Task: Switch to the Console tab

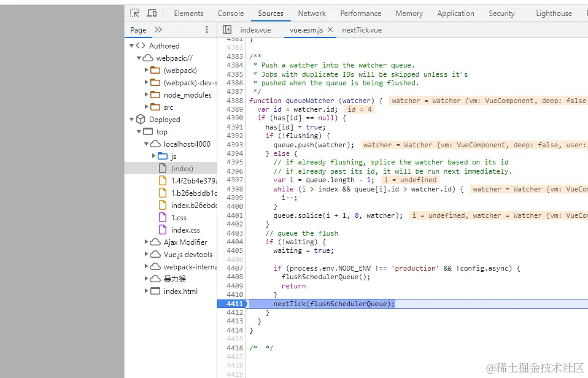Action: (x=230, y=13)
